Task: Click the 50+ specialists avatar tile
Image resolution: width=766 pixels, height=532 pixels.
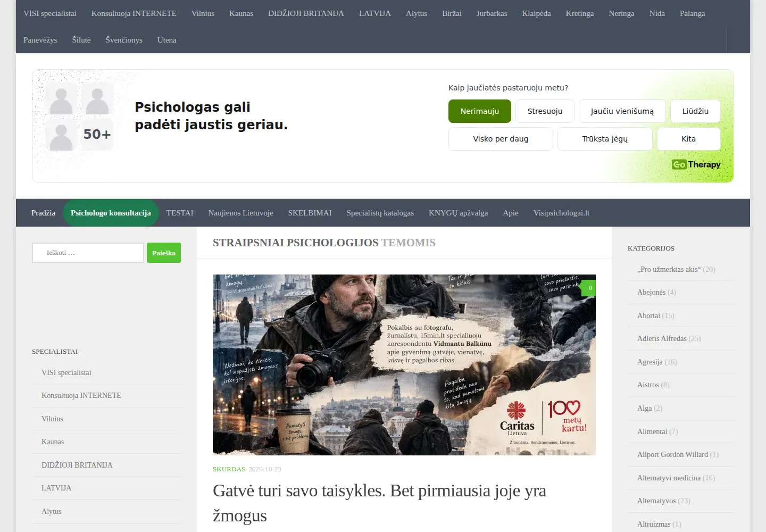Action: 97,135
